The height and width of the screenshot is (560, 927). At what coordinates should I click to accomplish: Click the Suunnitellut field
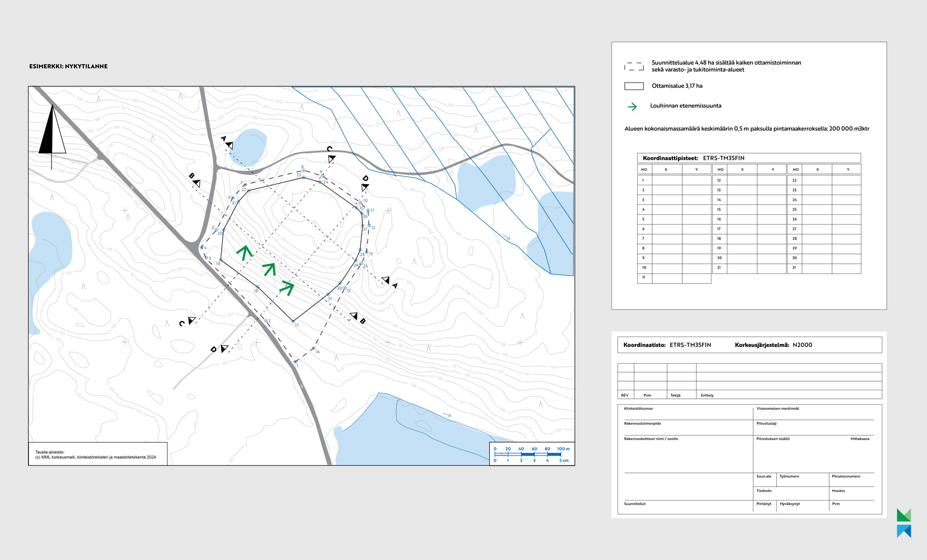[688, 506]
